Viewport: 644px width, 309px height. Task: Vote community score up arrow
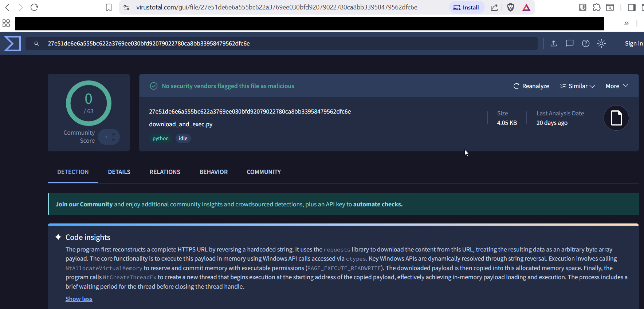tap(114, 134)
